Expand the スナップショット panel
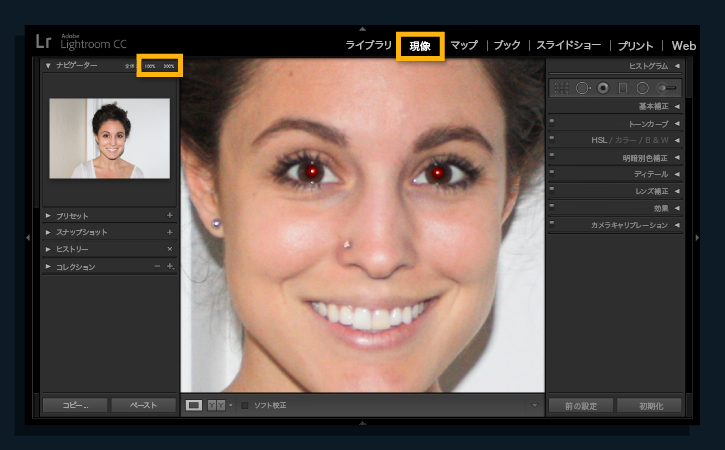Viewport: 725px width, 450px height. [x=48, y=232]
